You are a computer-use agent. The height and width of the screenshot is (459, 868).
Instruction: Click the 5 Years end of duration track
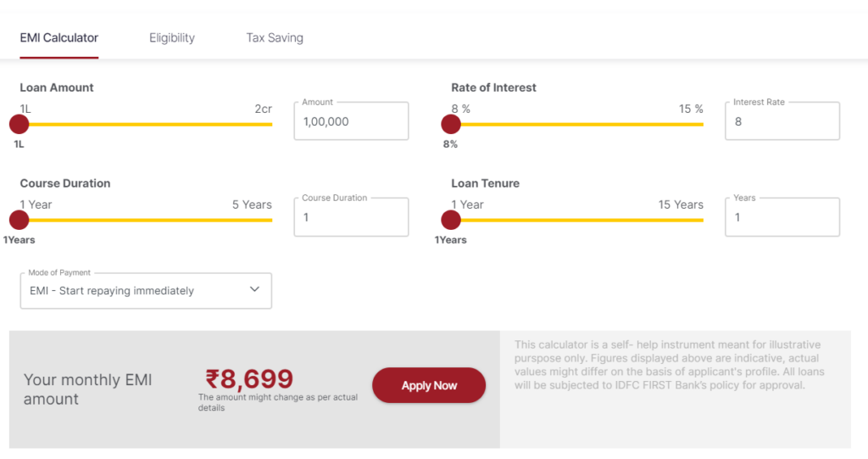click(270, 220)
